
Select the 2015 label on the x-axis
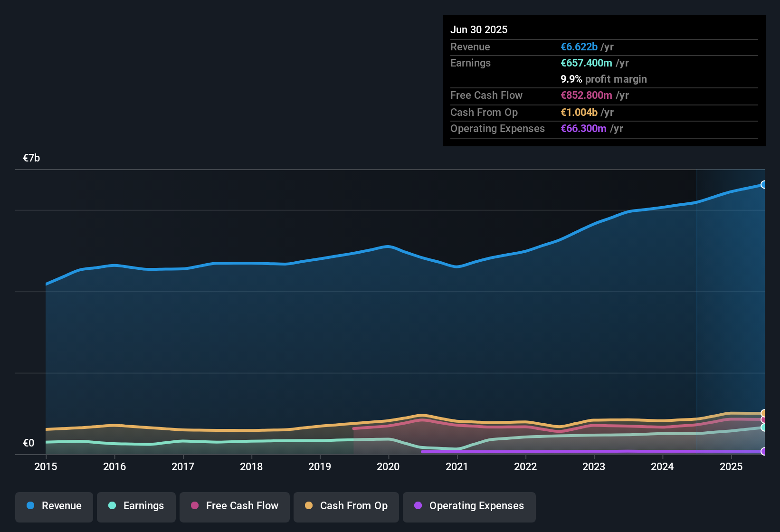pyautogui.click(x=46, y=466)
